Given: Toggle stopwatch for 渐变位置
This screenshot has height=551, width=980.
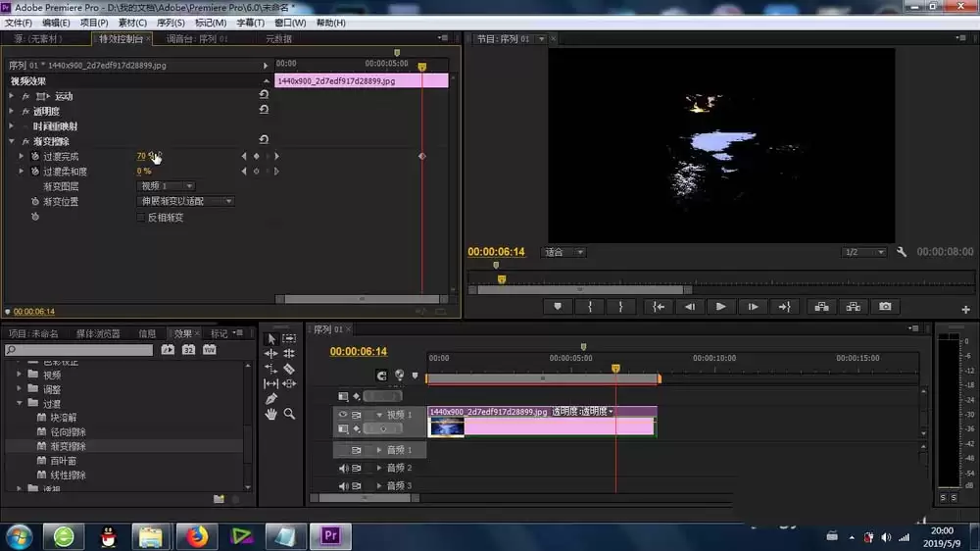Looking at the screenshot, I should tap(35, 201).
